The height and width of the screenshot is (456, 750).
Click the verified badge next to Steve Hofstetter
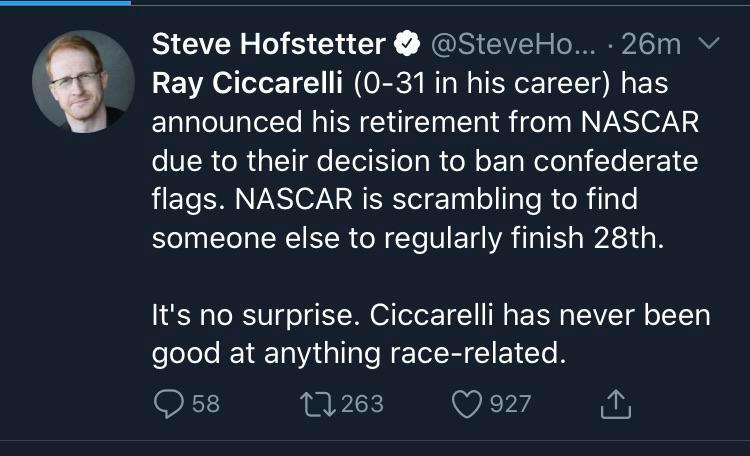pos(407,45)
